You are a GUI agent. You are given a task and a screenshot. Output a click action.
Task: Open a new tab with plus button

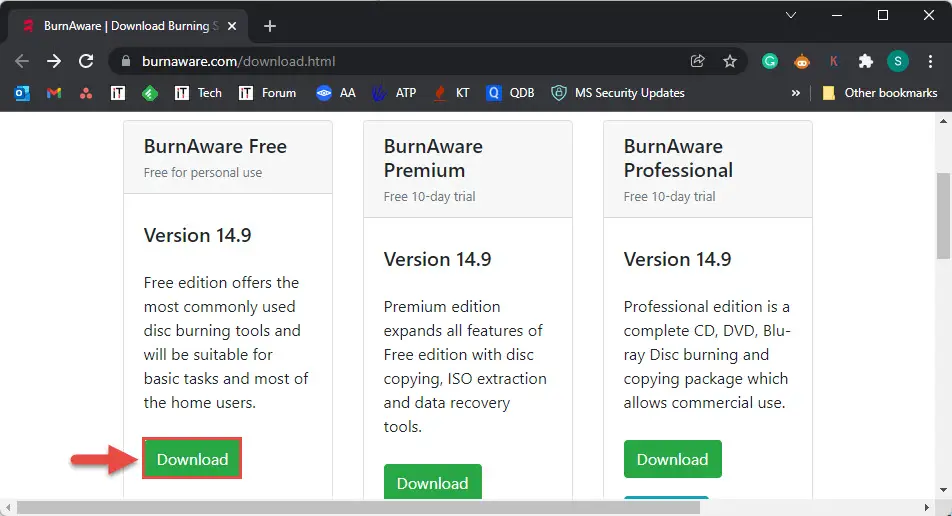[x=270, y=26]
